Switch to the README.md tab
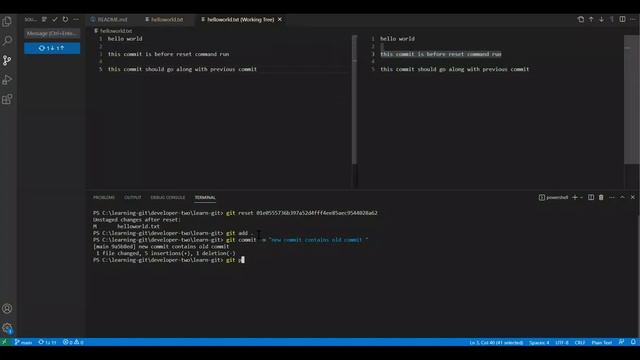Viewport: 640px width, 360px height. pyautogui.click(x=109, y=19)
